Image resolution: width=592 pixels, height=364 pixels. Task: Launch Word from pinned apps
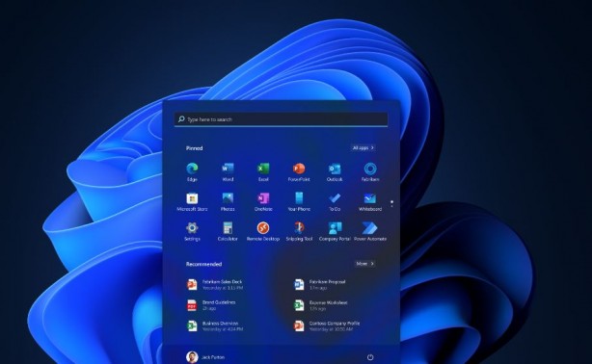pos(228,172)
